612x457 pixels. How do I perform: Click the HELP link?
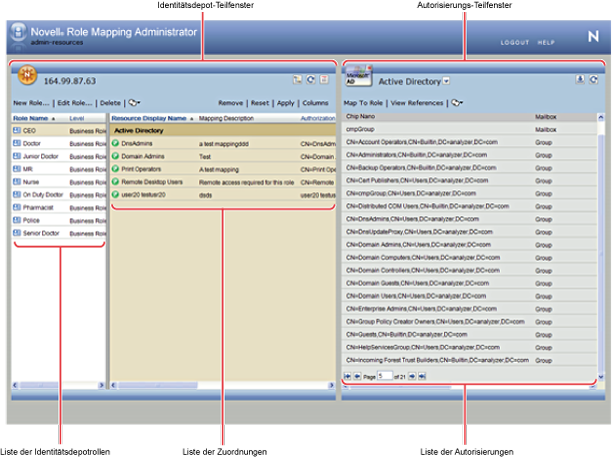(546, 43)
